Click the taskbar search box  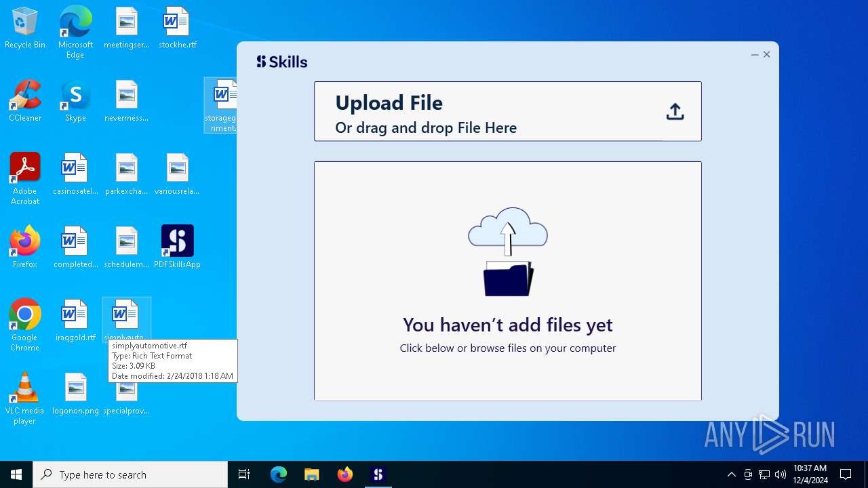[x=130, y=474]
